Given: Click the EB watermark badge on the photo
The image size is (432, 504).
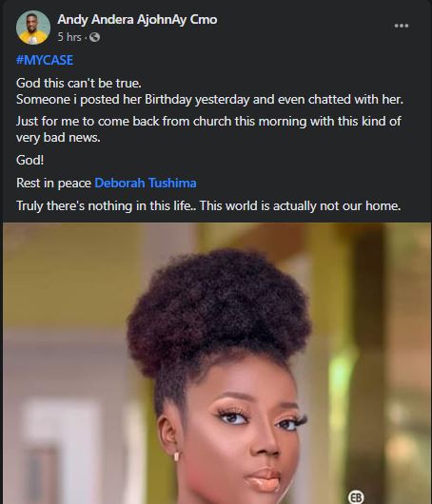Looking at the screenshot, I should pyautogui.click(x=356, y=497).
